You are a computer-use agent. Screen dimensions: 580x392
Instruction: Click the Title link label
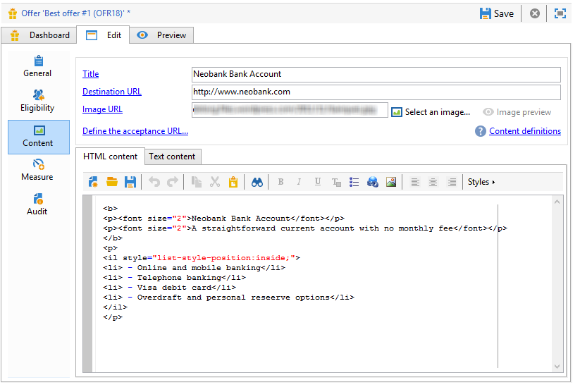pos(91,74)
